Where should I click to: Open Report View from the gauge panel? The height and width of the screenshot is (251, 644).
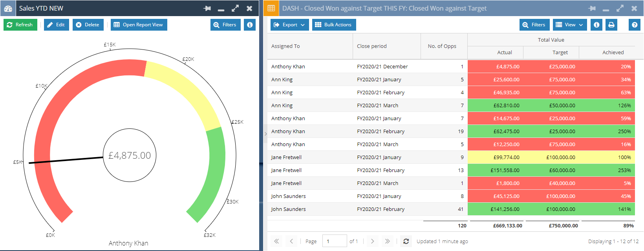139,25
